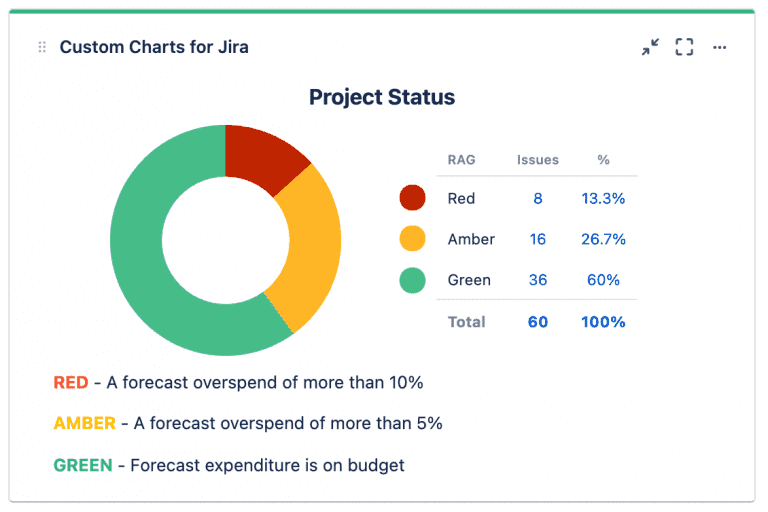Click the Issues column header

(x=538, y=160)
